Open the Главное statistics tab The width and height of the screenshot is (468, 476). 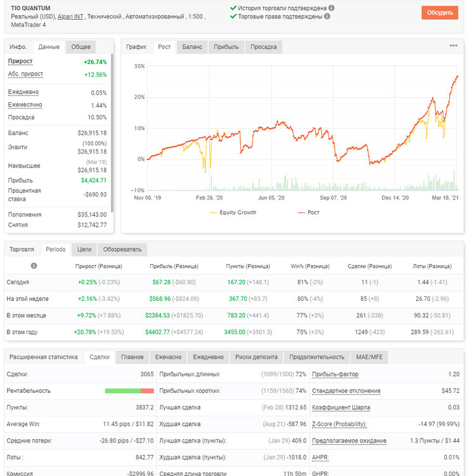[133, 357]
